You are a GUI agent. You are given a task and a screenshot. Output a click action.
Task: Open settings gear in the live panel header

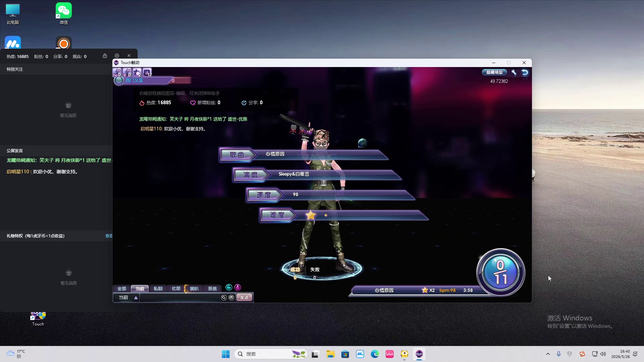pos(117,56)
